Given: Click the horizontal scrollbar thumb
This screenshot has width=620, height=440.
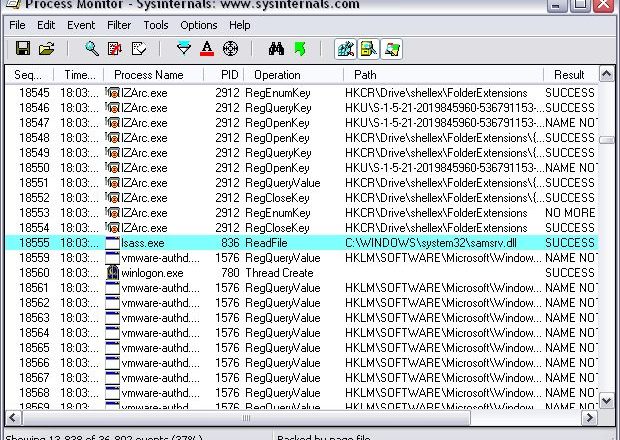Looking at the screenshot, I should point(246,418).
